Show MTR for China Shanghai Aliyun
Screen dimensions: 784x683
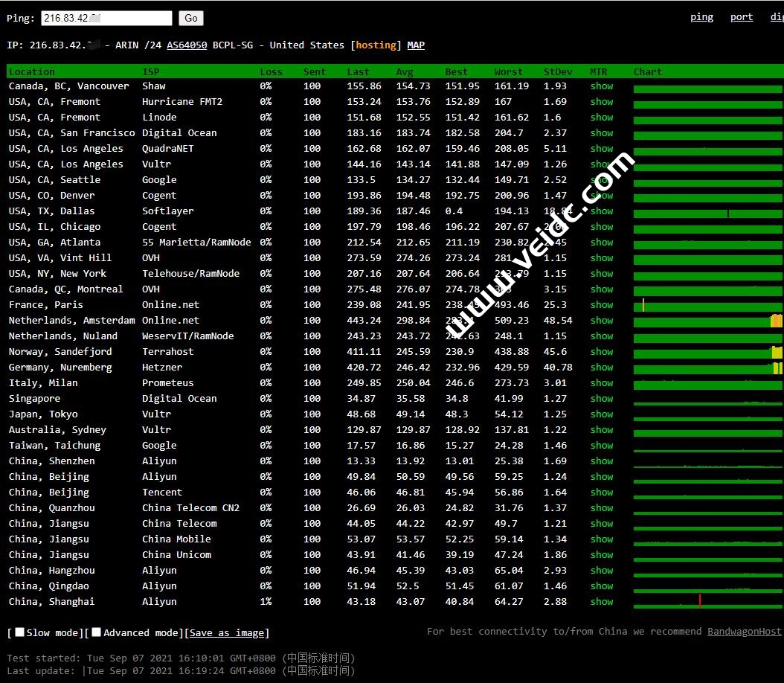point(602,602)
